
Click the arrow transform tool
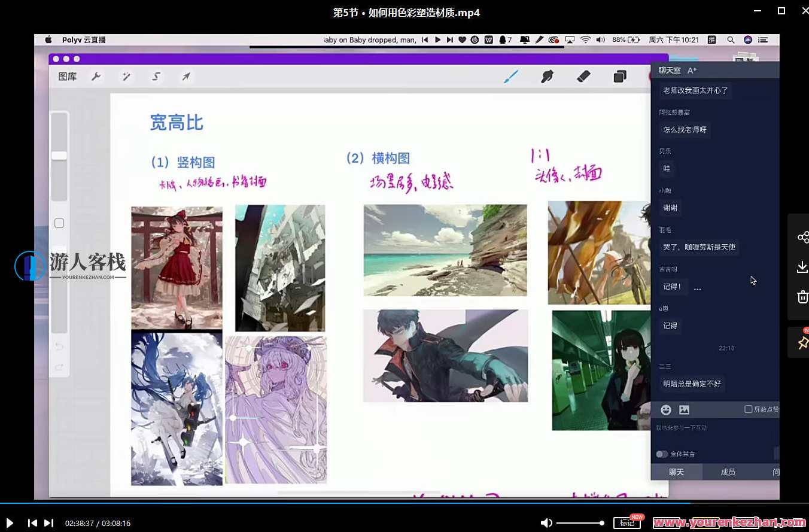(186, 77)
